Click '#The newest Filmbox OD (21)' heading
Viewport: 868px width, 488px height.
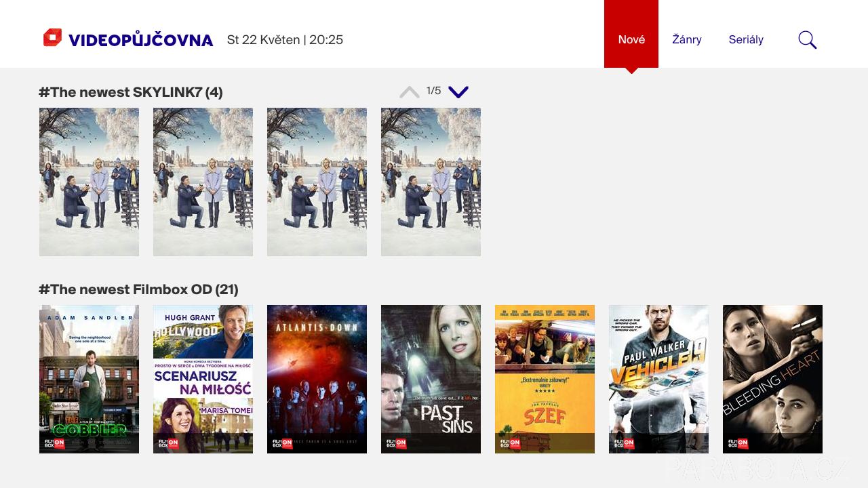pyautogui.click(x=138, y=289)
